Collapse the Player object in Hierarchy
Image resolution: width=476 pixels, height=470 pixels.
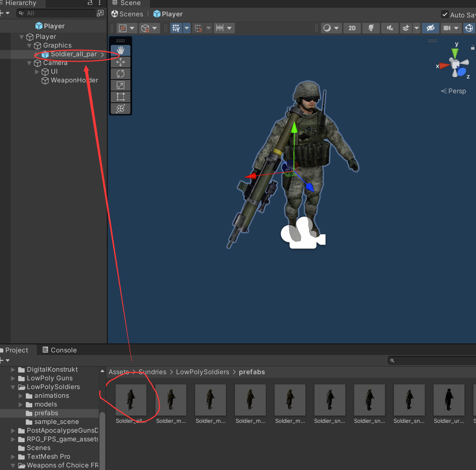[21, 37]
